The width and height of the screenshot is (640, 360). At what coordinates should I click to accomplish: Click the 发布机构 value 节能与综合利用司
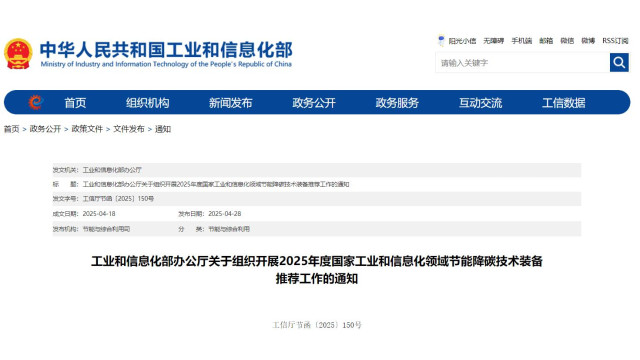(106, 229)
